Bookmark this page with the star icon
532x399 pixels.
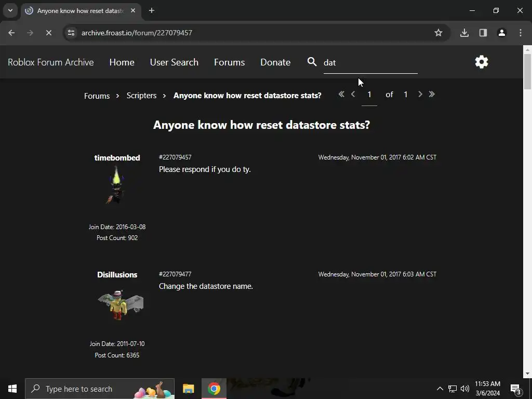point(438,33)
